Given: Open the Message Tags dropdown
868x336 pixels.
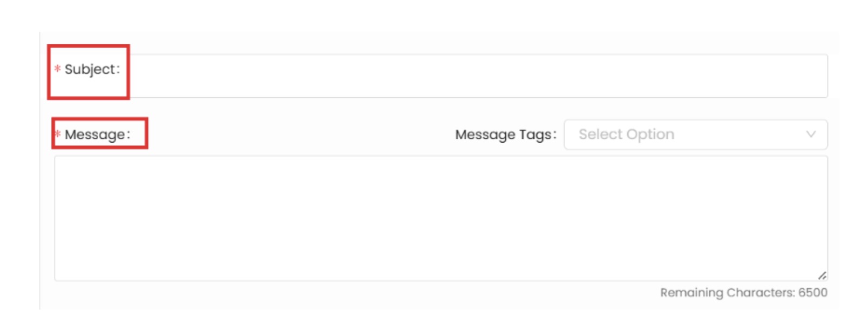Looking at the screenshot, I should (x=695, y=135).
